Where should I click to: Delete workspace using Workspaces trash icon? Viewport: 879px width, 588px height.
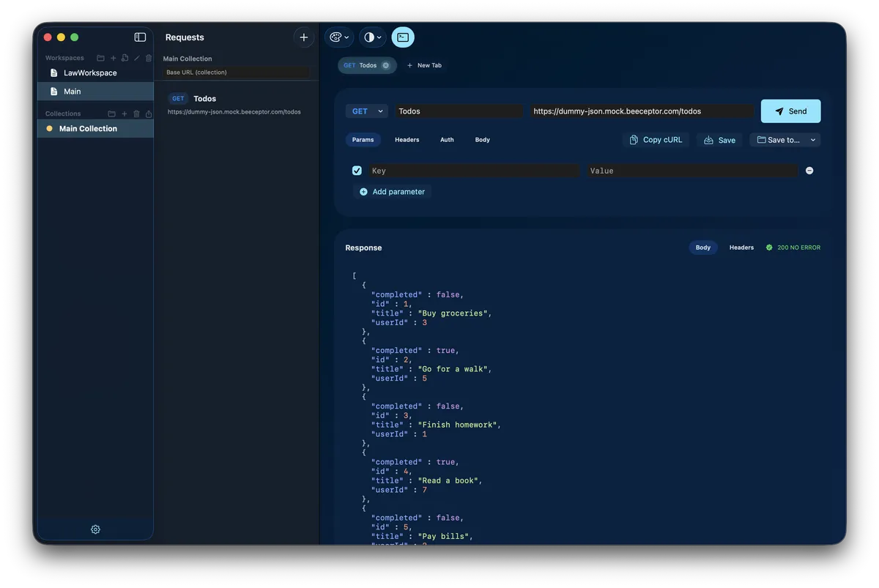coord(149,58)
